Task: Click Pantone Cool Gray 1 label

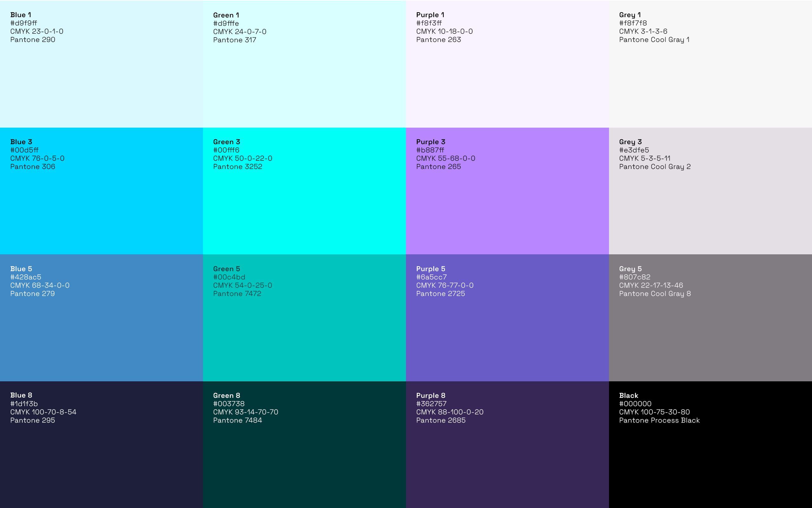Action: [x=654, y=40]
